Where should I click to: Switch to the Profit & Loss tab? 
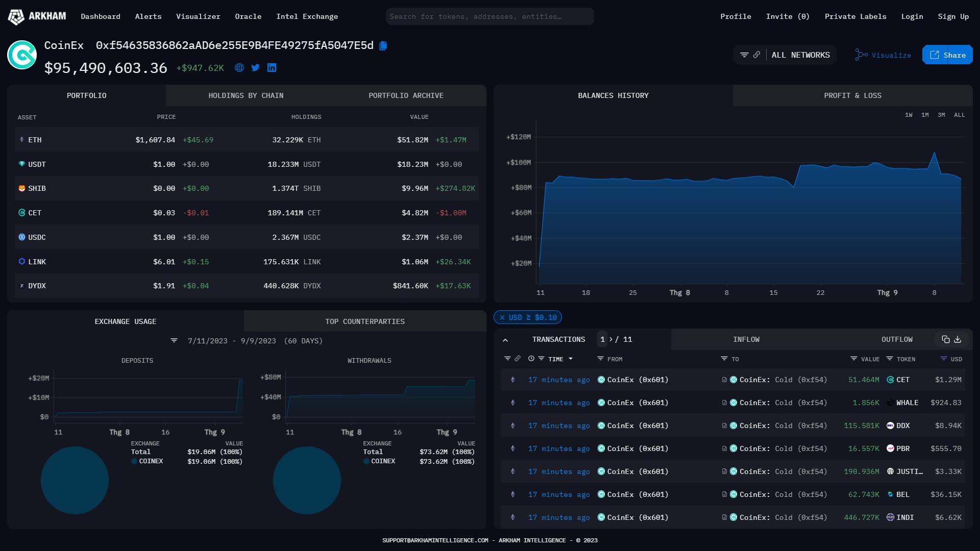[x=853, y=96]
